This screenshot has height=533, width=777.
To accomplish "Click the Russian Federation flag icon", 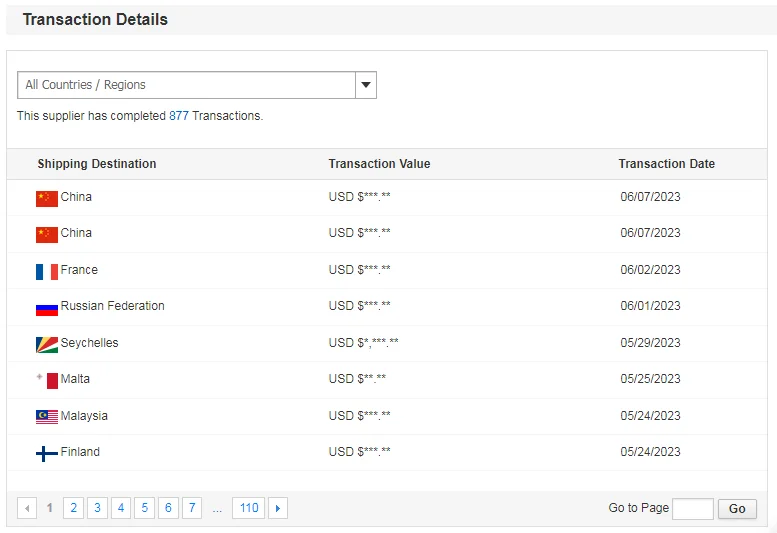I will pos(47,308).
